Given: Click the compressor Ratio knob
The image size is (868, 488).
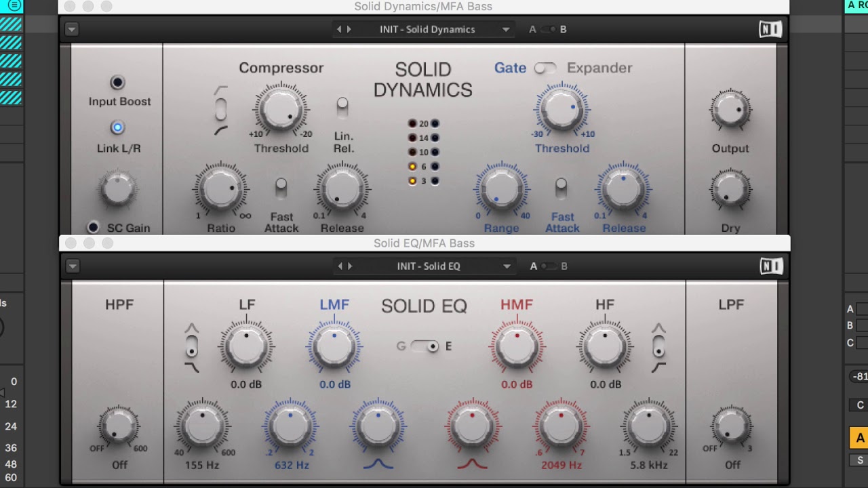Looking at the screenshot, I should coord(221,190).
